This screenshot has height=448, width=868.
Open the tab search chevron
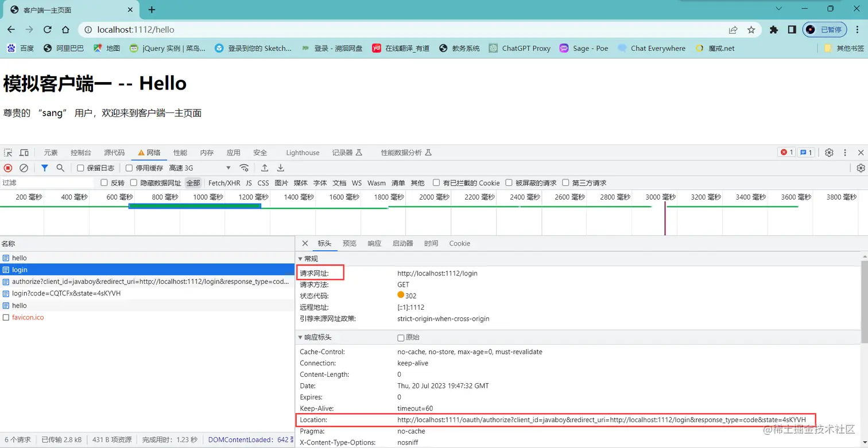coord(778,9)
